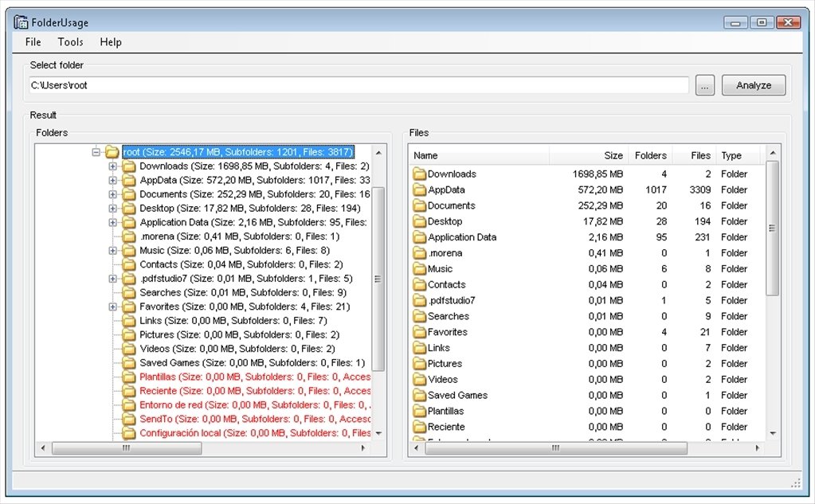Select the Configuración local tree row

coord(255,433)
